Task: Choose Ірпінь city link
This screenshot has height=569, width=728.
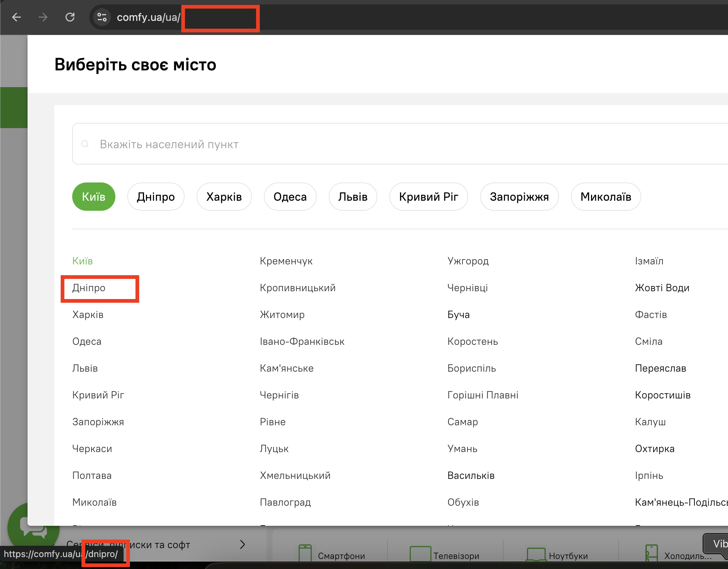Action: 649,476
